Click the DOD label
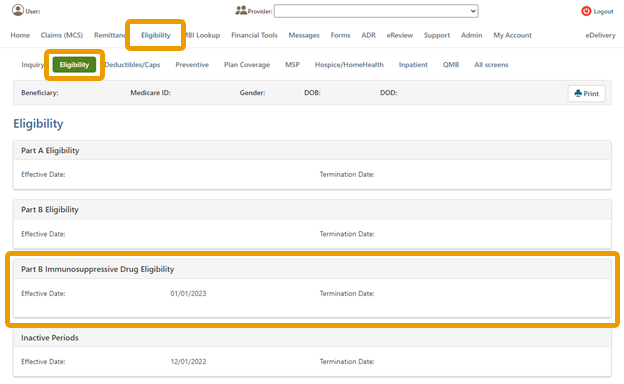Screen dimensions: 624x384 click(x=388, y=93)
